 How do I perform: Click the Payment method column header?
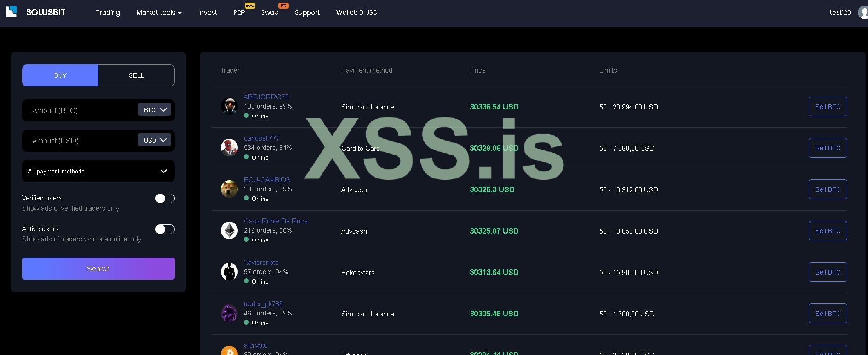click(x=367, y=70)
